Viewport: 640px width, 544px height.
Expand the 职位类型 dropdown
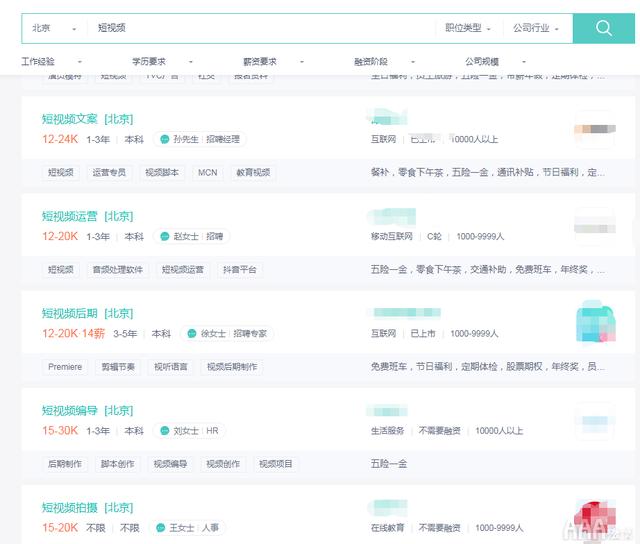click(468, 28)
